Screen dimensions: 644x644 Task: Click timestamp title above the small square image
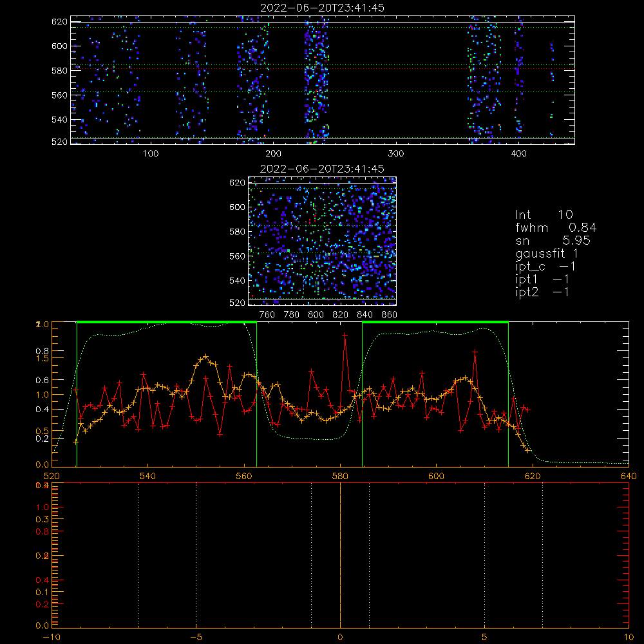tap(323, 169)
